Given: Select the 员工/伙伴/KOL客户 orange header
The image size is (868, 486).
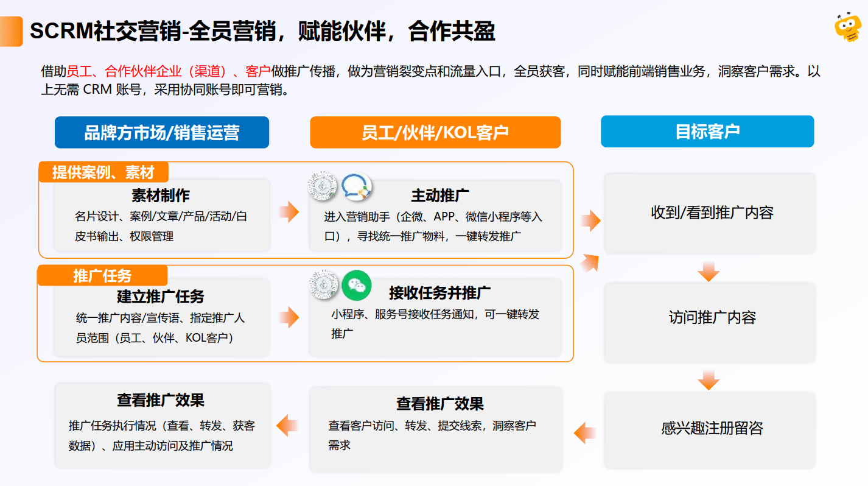Looking at the screenshot, I should pos(435,133).
